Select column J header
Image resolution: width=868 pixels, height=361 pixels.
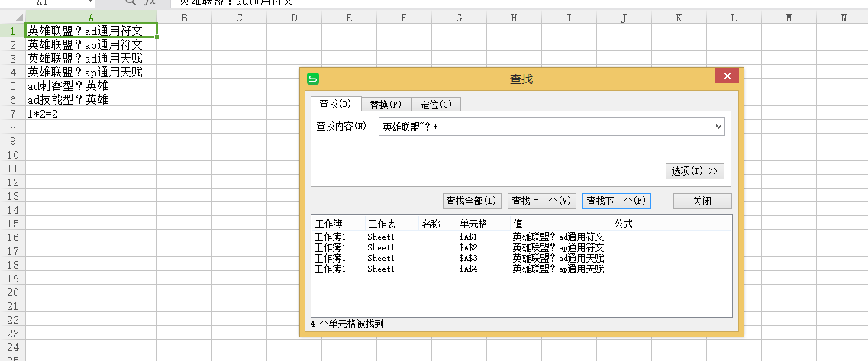pyautogui.click(x=624, y=18)
